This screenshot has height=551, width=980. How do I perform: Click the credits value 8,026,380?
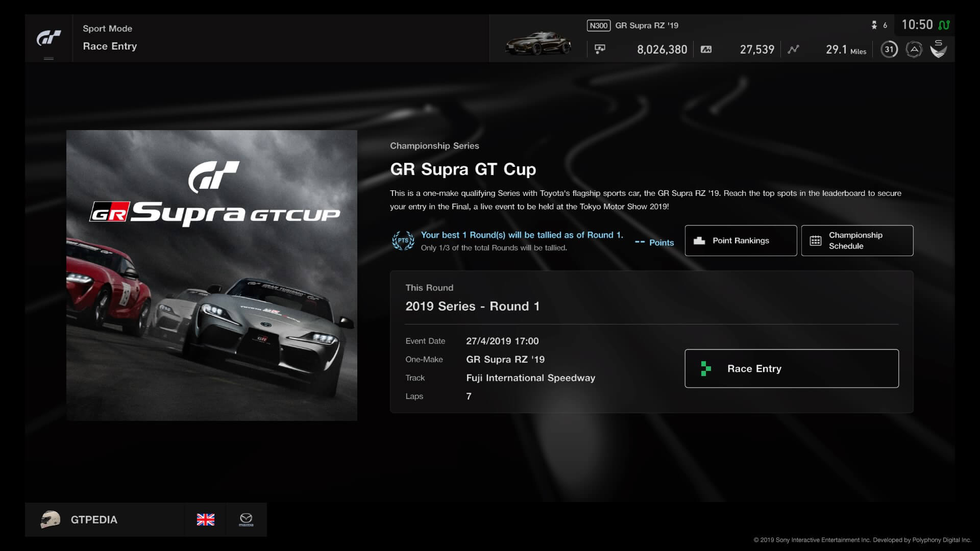pyautogui.click(x=662, y=49)
